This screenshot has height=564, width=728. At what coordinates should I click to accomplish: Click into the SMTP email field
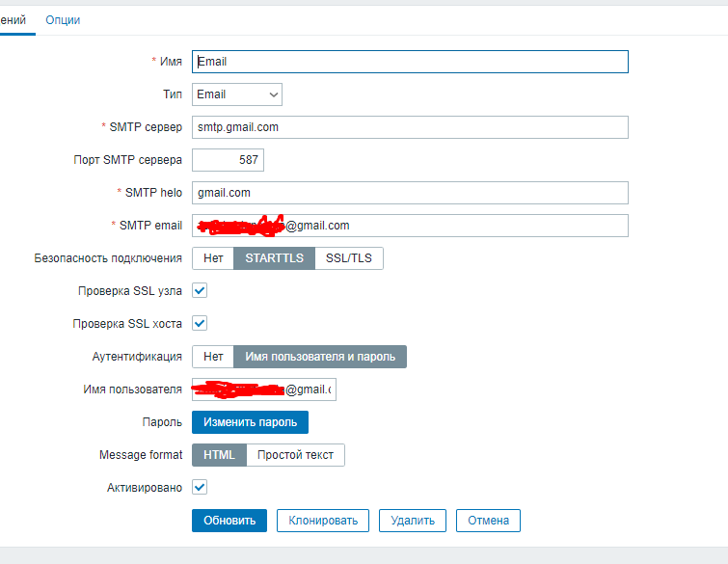(410, 226)
